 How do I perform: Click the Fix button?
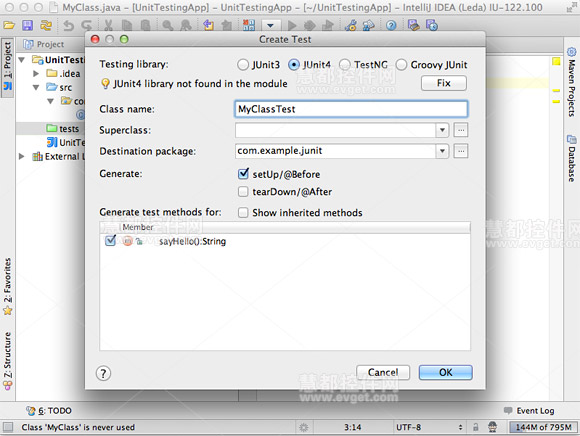[x=444, y=83]
